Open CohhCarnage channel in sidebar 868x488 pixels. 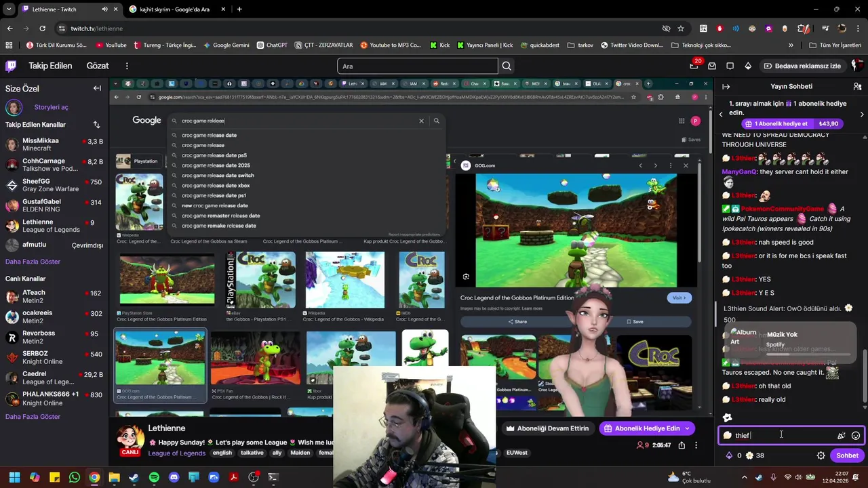[54, 165]
